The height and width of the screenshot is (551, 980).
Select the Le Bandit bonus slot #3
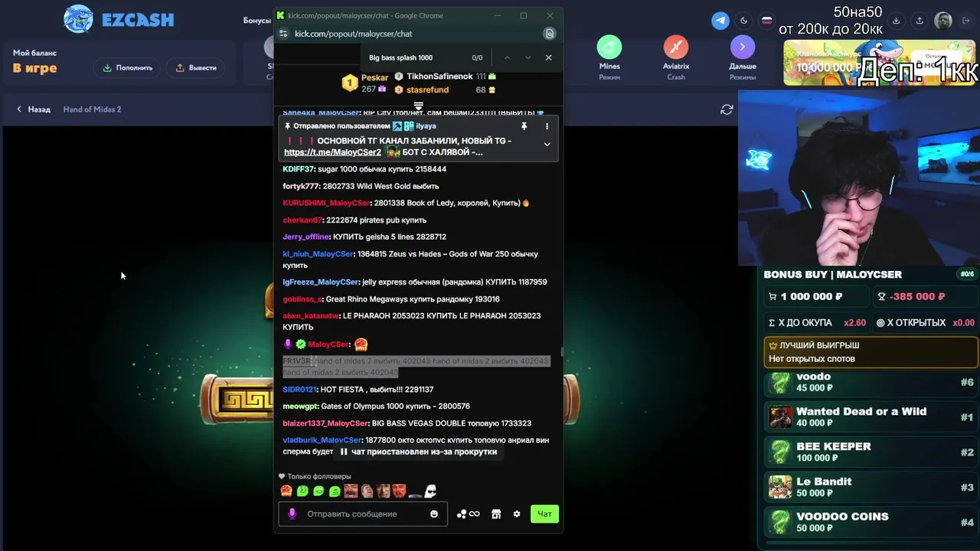871,487
